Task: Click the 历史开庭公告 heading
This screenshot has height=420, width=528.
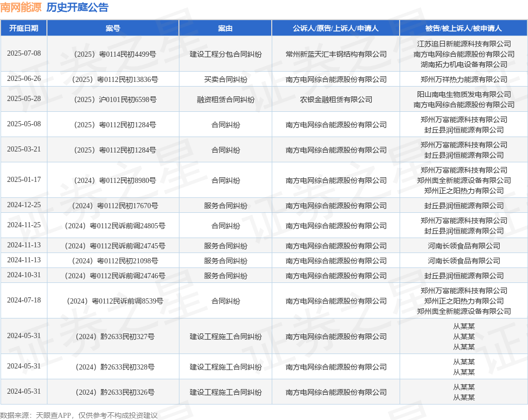Action: pos(77,7)
